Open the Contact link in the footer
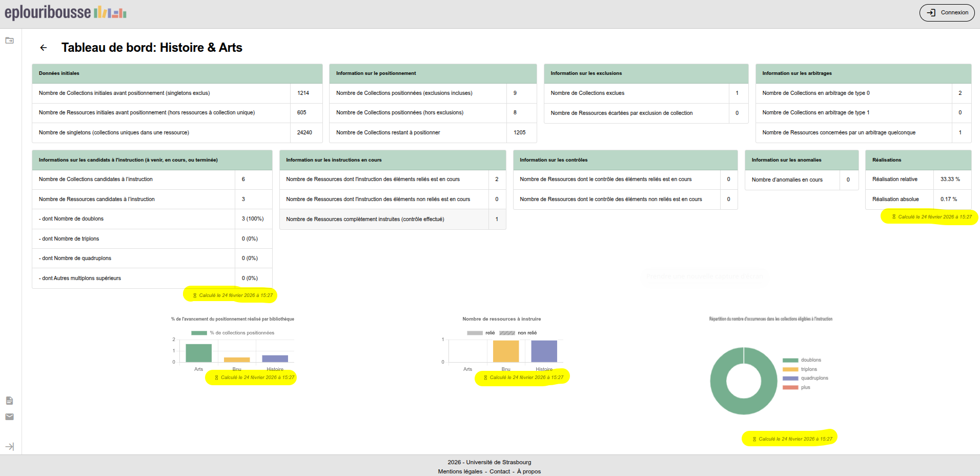The image size is (980, 476). (499, 471)
